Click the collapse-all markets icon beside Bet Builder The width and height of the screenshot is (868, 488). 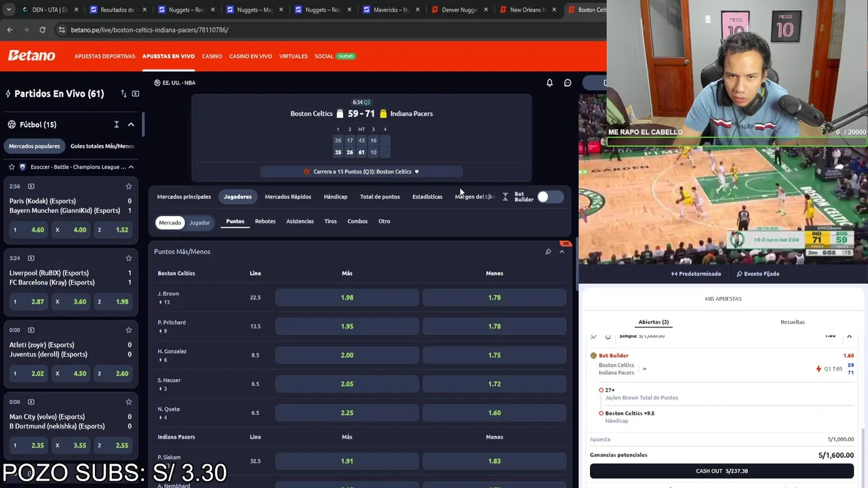tap(505, 197)
